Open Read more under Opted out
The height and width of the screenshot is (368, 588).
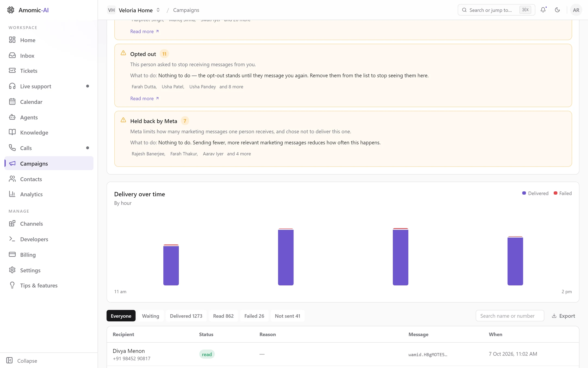pos(145,98)
